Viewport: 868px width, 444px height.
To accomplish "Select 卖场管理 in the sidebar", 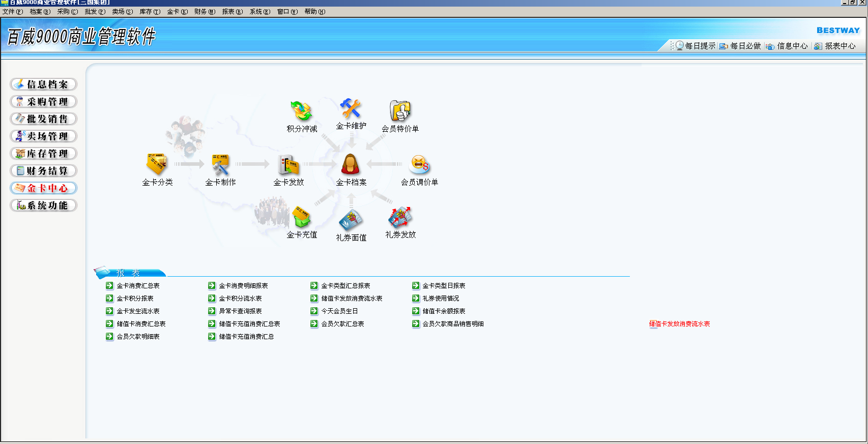I will tap(44, 136).
